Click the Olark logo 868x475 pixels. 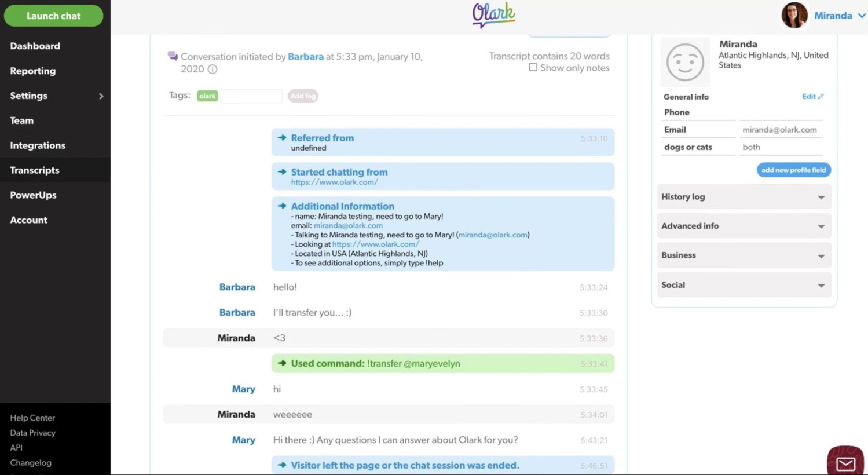[493, 15]
